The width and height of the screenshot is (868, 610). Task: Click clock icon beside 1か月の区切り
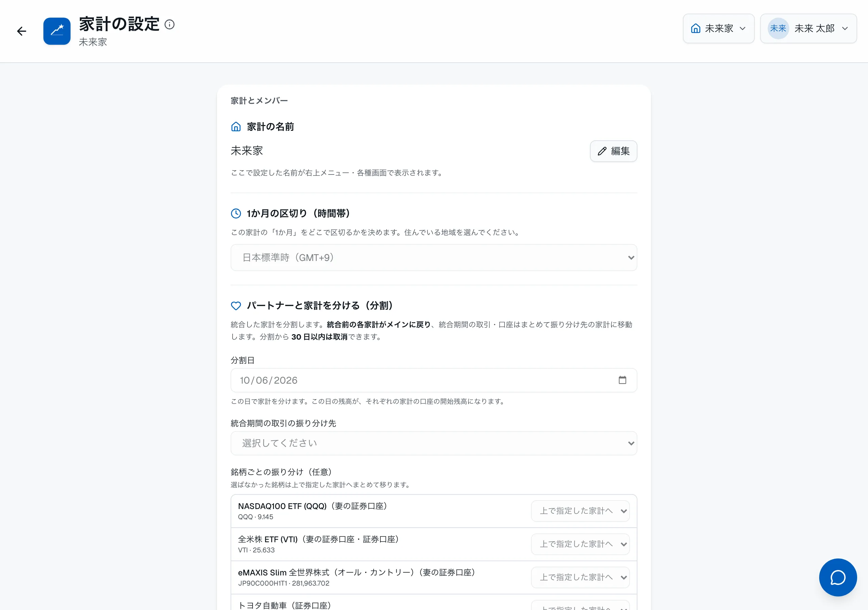point(236,213)
